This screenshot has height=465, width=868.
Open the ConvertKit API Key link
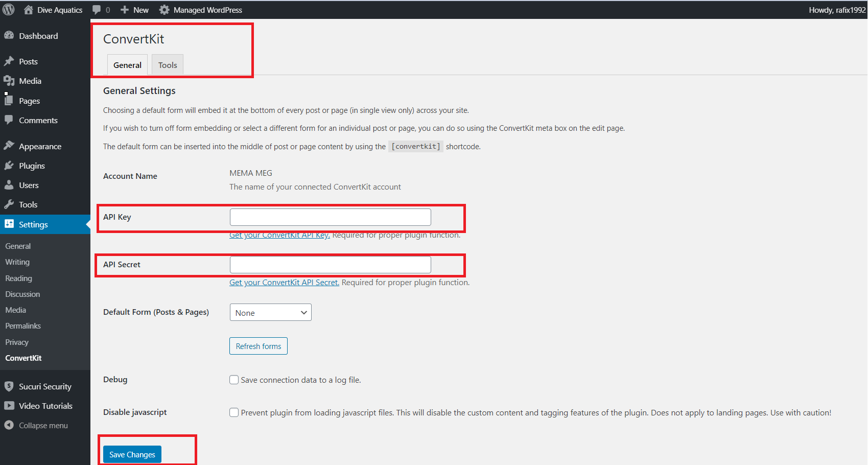click(x=279, y=235)
